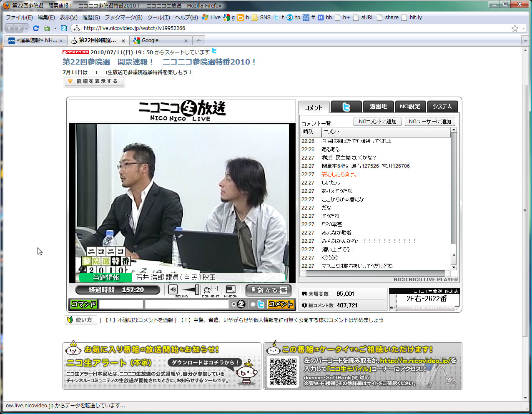Click the blue "2" toolbar icon
The height and width of the screenshot is (414, 532).
(64, 28)
